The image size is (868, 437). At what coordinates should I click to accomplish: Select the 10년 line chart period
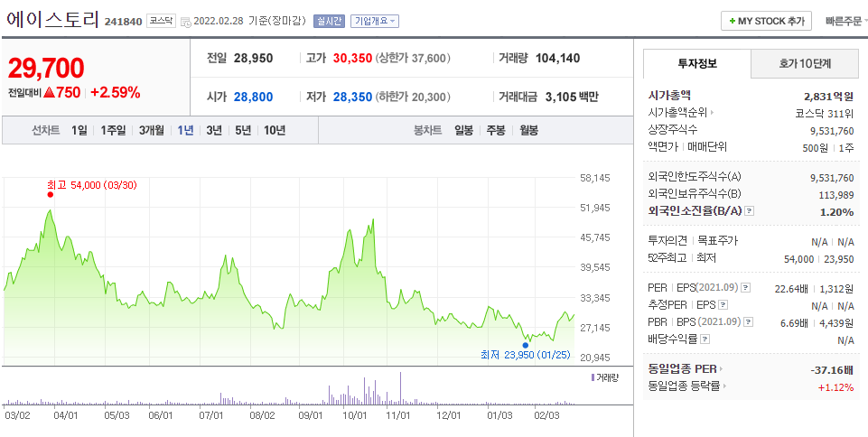point(275,131)
